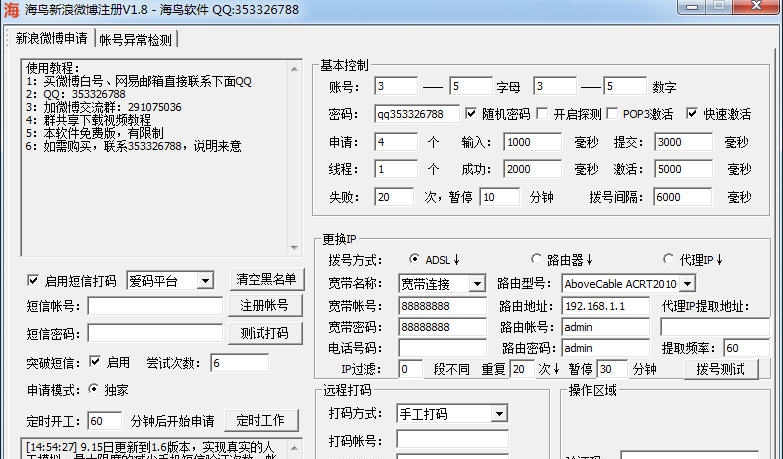Image resolution: width=783 pixels, height=459 pixels.
Task: Click the 暂停 minutes field showing 10
Action: pyautogui.click(x=499, y=197)
